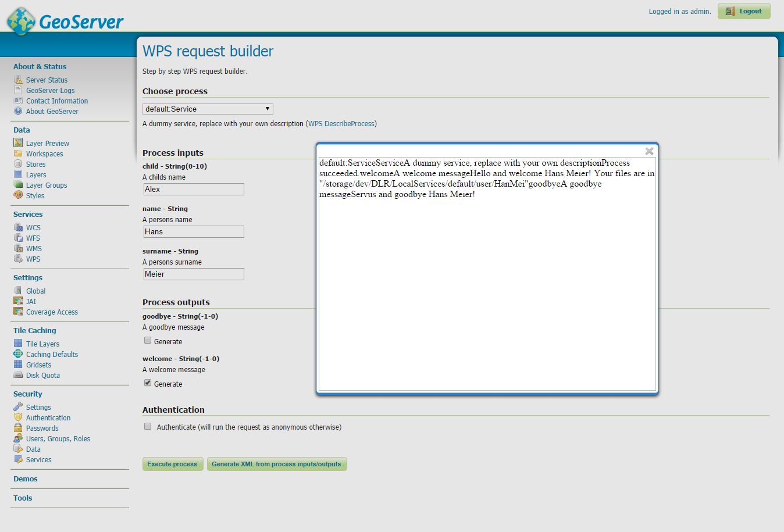
Task: Click the Caching Defaults icon
Action: [x=18, y=354]
